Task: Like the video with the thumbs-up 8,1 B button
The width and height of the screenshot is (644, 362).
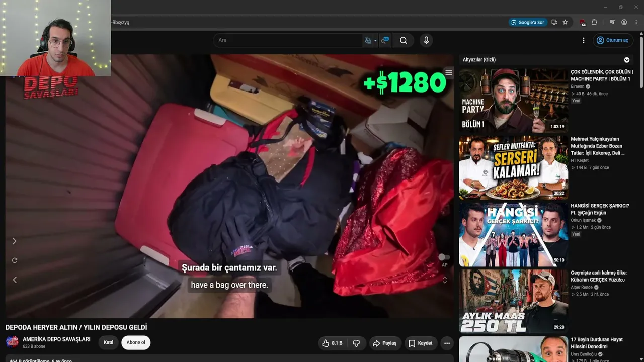Action: point(332,343)
